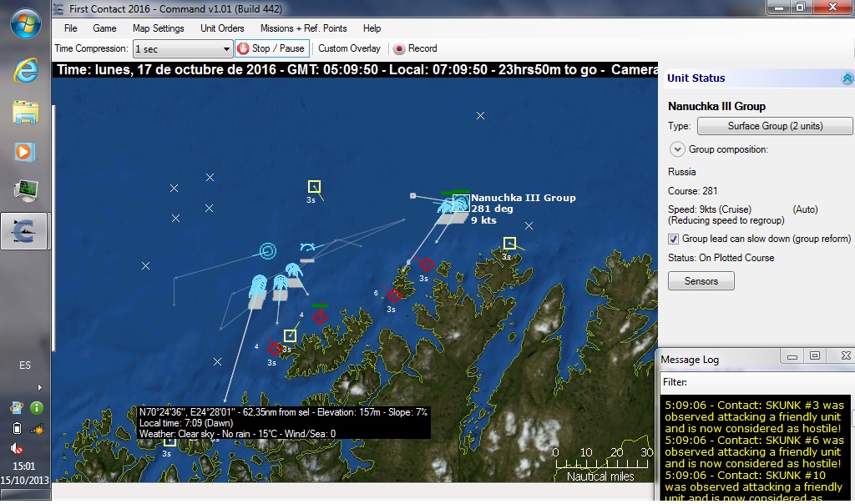Expand Group composition list

pyautogui.click(x=676, y=149)
